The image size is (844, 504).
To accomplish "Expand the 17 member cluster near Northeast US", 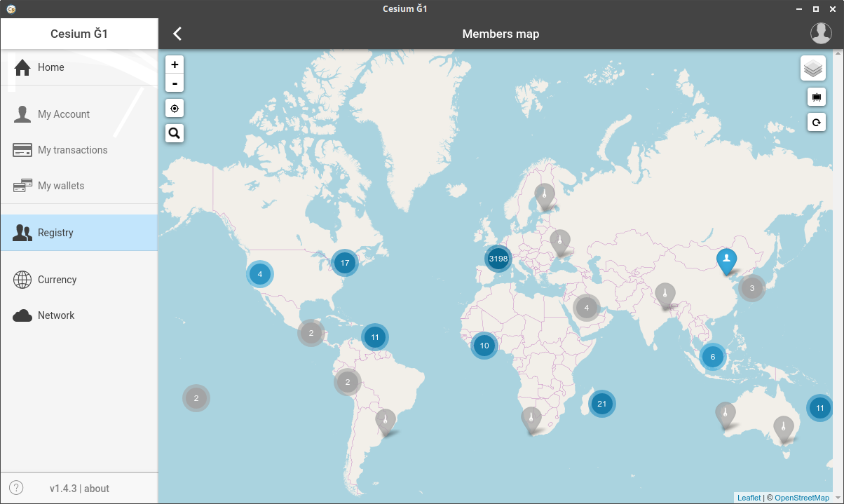I will click(x=344, y=264).
